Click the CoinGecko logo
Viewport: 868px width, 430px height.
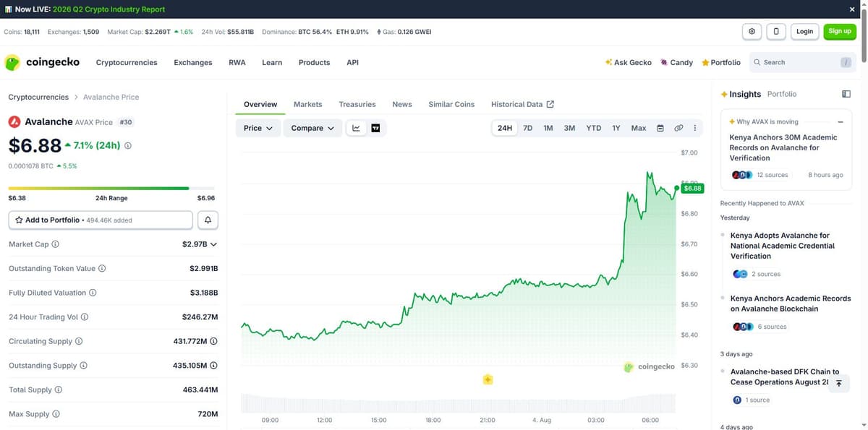pyautogui.click(x=42, y=62)
